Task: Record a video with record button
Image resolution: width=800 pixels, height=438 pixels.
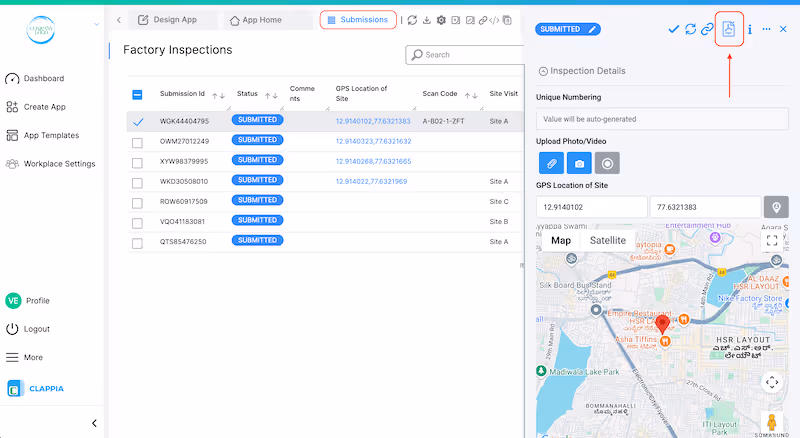Action: point(607,163)
